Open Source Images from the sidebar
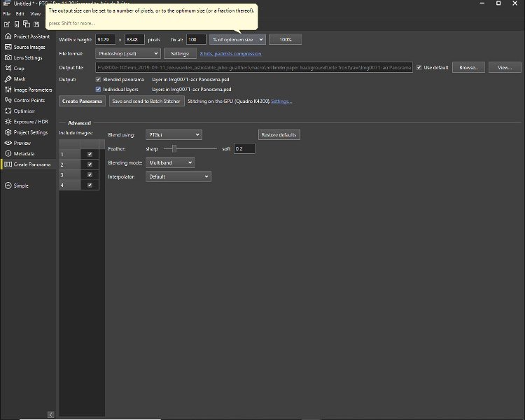This screenshot has width=525, height=420. point(29,47)
